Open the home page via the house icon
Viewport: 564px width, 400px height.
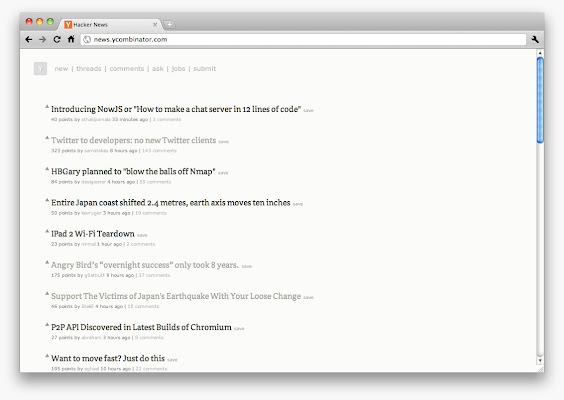[x=71, y=39]
